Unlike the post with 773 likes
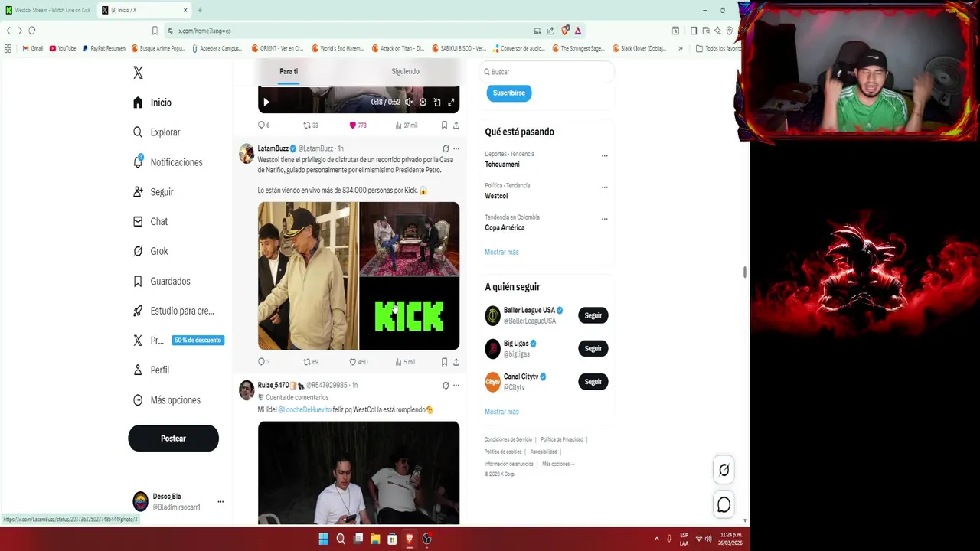Screen dimensions: 980x551 (358, 126)
